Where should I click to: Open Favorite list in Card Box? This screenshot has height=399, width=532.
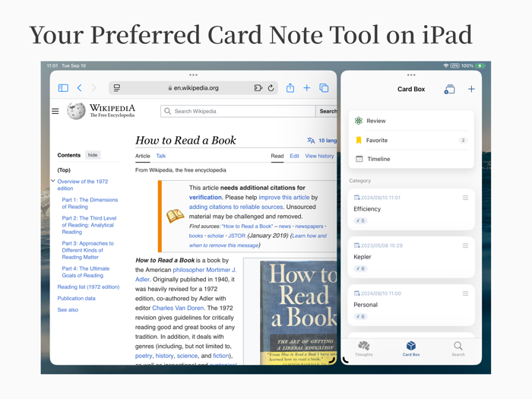(411, 140)
